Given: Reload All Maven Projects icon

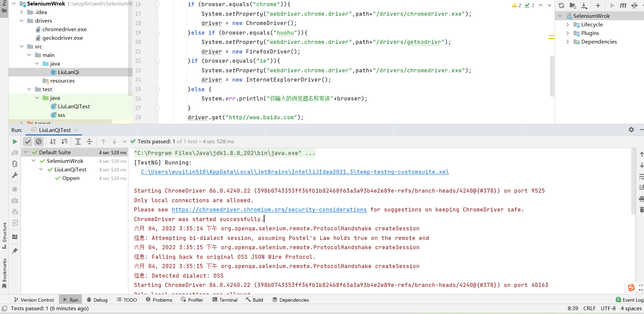Looking at the screenshot, I should coord(561,5).
